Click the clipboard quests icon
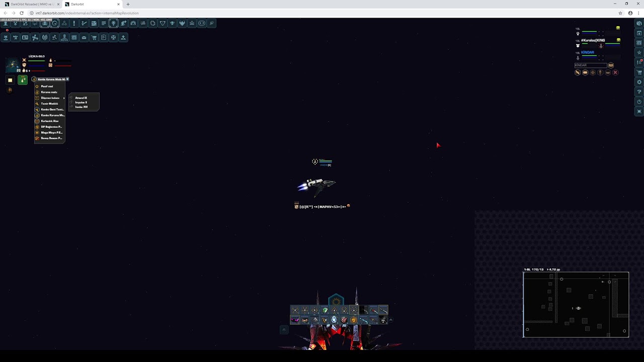Screen dimensions: 644x362 (x=104, y=37)
